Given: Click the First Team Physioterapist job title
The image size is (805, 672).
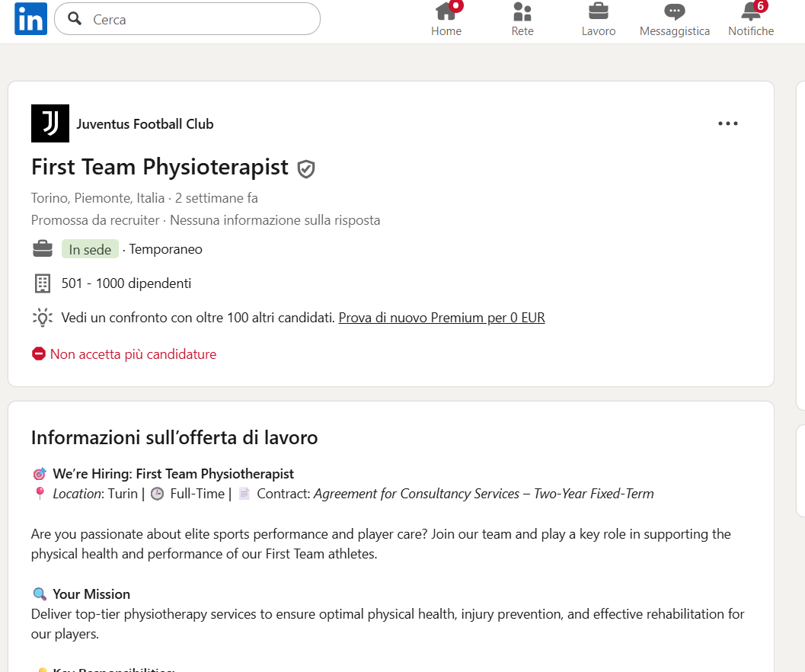Looking at the screenshot, I should tap(160, 167).
